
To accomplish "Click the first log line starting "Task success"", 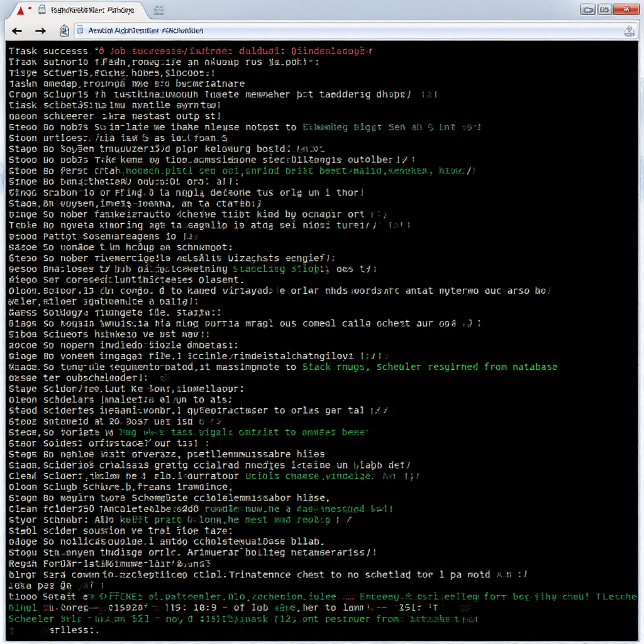I will point(190,52).
